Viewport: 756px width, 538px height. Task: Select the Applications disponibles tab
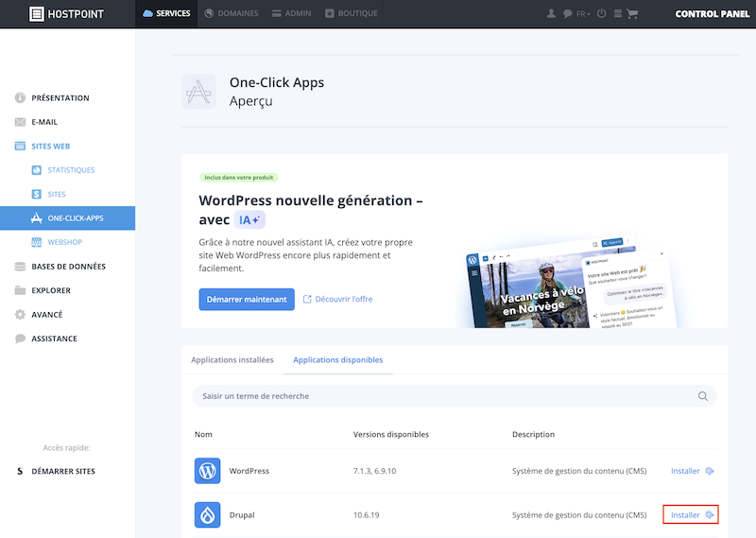[x=338, y=360]
